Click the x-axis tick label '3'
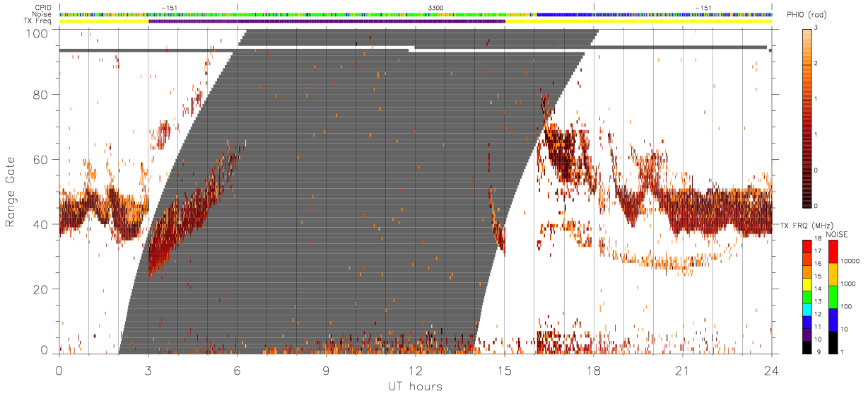Screen dimensions: 868x401 point(148,370)
